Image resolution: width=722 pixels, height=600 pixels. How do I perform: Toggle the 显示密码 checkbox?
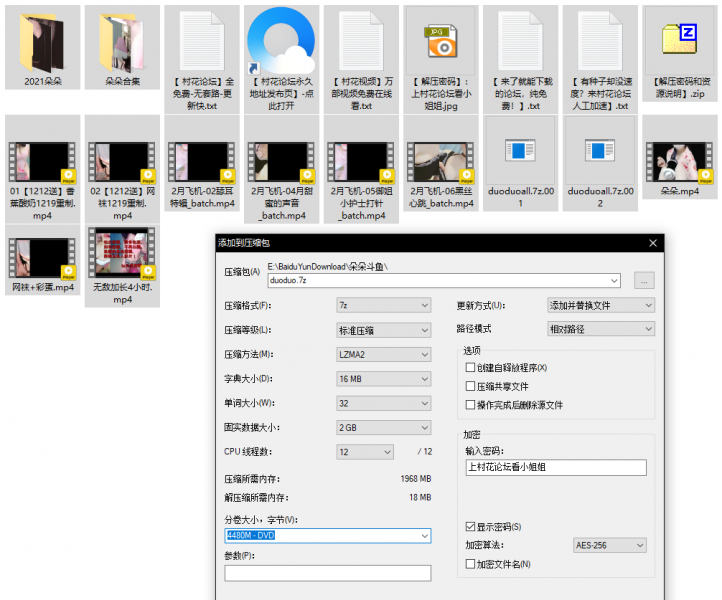[471, 527]
